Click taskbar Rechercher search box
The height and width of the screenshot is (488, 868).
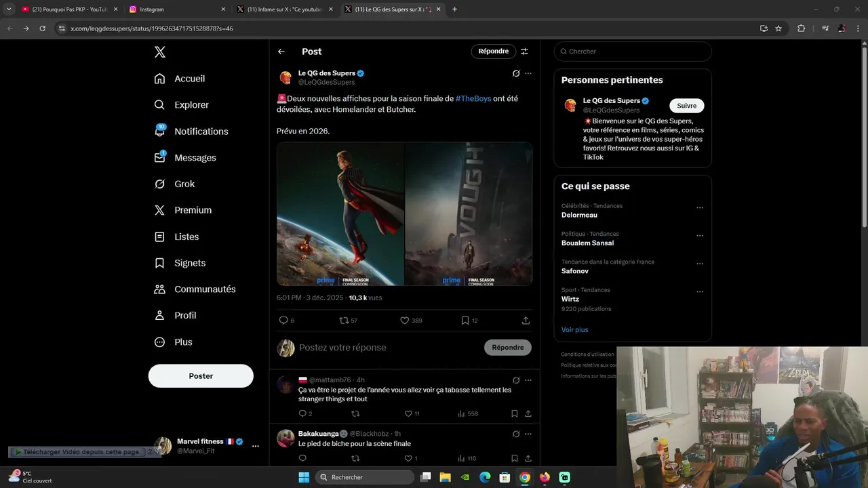tap(365, 477)
